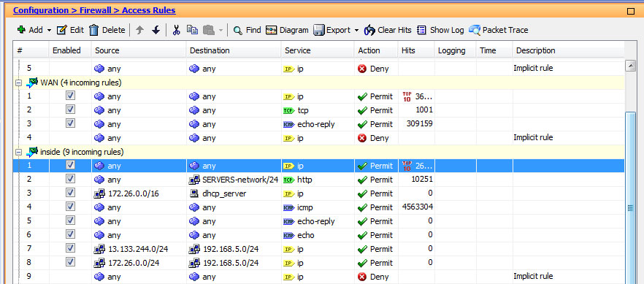The width and height of the screenshot is (644, 284).
Task: Select 172.26.0.0/16 source cell
Action: tap(139, 193)
